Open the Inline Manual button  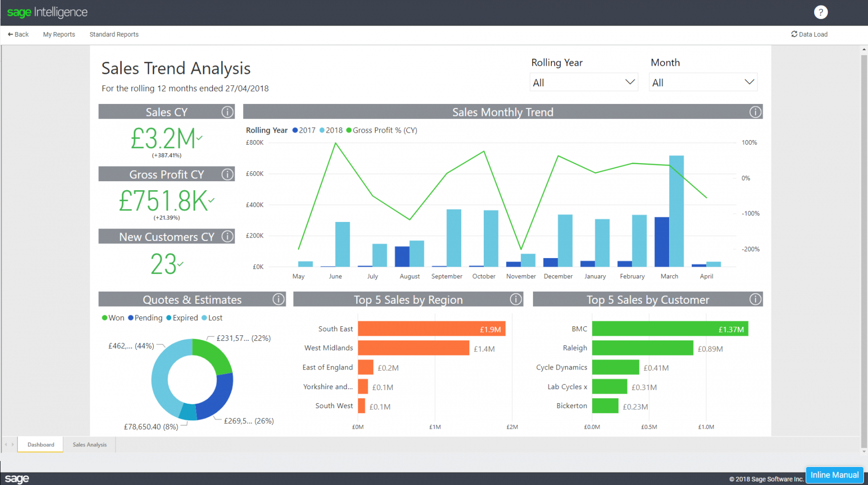834,475
